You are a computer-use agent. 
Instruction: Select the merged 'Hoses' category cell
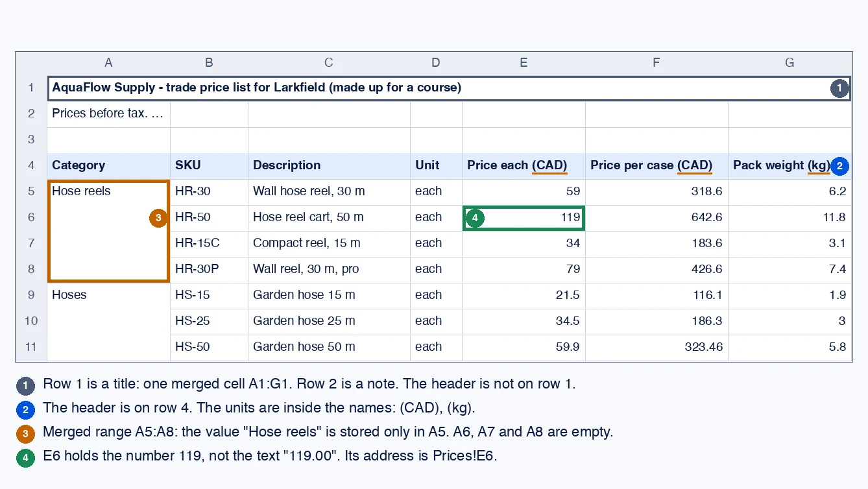point(108,322)
